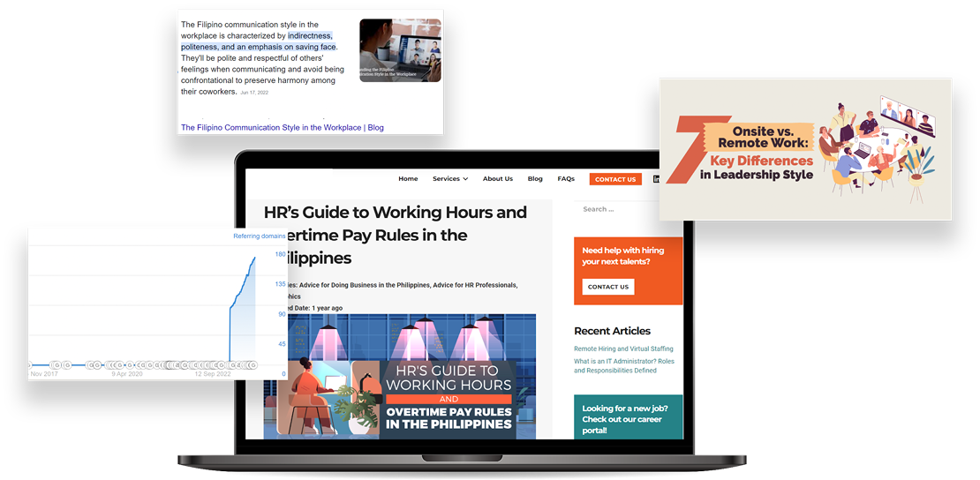Open the LinkedIn icon in the navigation bar

point(656,179)
